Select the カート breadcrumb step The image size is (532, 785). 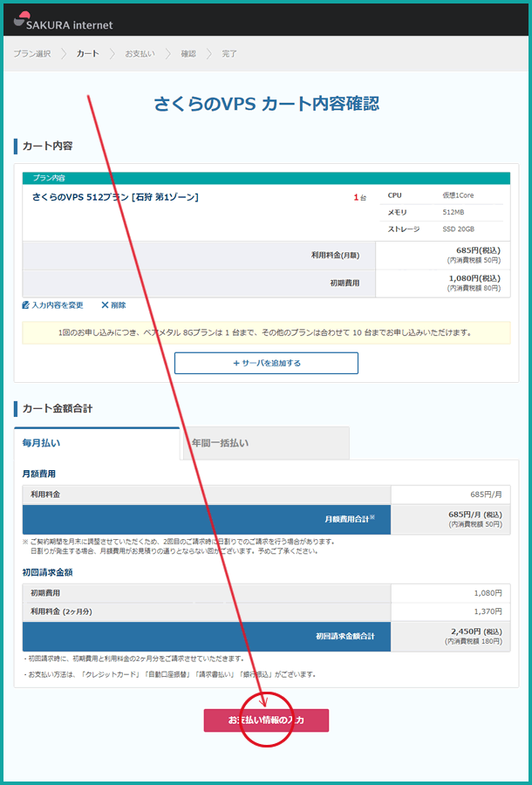click(87, 53)
